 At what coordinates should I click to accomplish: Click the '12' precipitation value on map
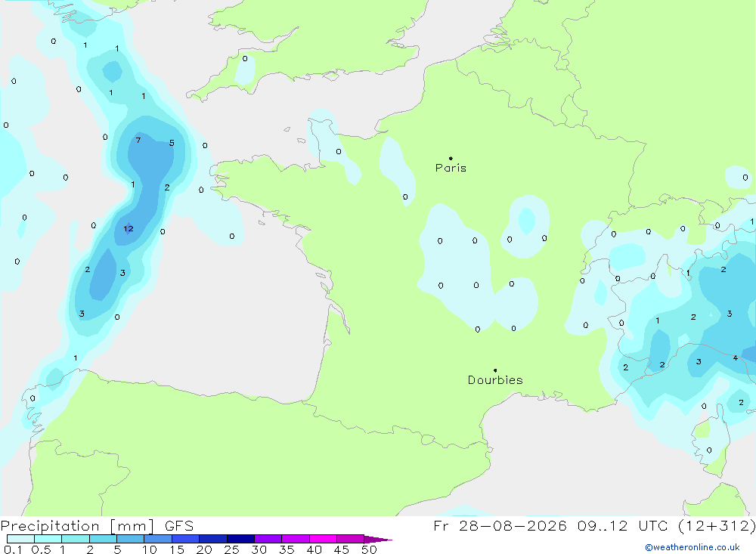[129, 228]
